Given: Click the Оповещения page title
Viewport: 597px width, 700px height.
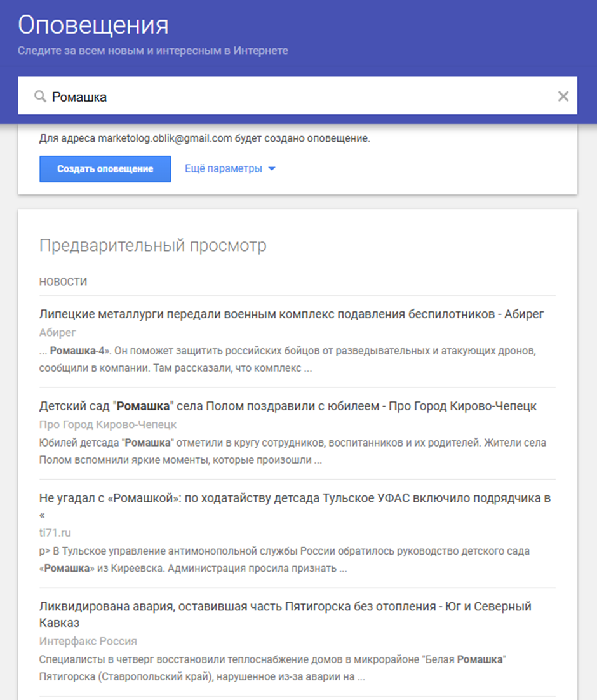Looking at the screenshot, I should tap(93, 25).
